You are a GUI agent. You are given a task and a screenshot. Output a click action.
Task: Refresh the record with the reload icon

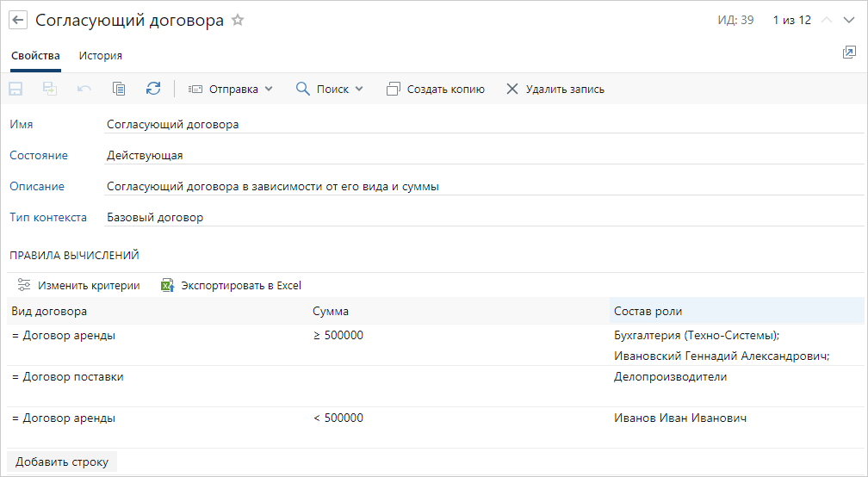point(153,89)
